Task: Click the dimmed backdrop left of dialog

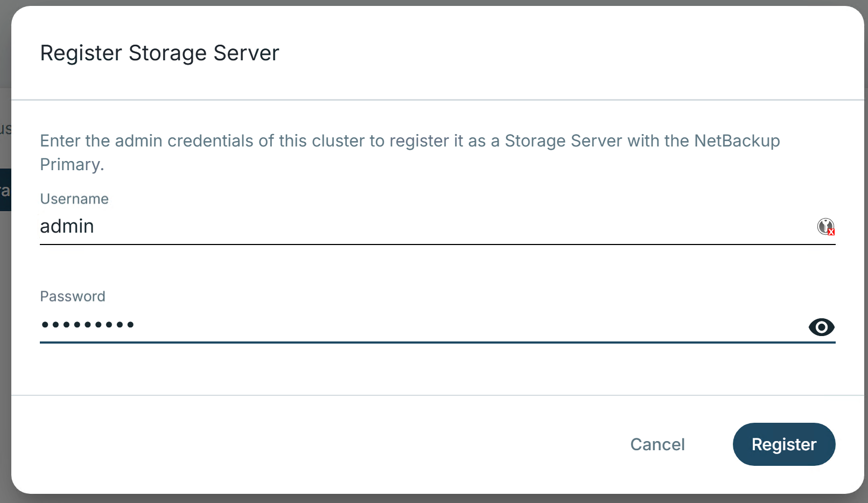Action: (5, 323)
